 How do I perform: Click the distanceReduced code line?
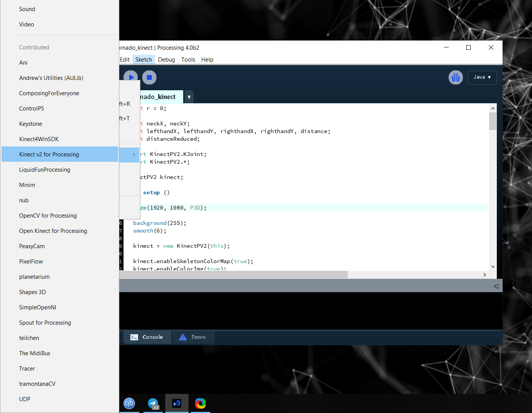coord(170,139)
